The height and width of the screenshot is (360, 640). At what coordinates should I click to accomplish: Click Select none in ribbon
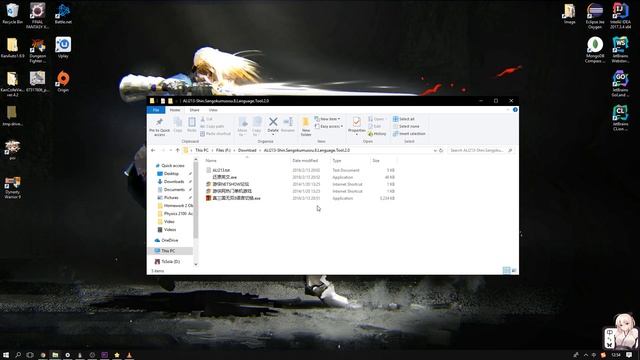pyautogui.click(x=406, y=127)
